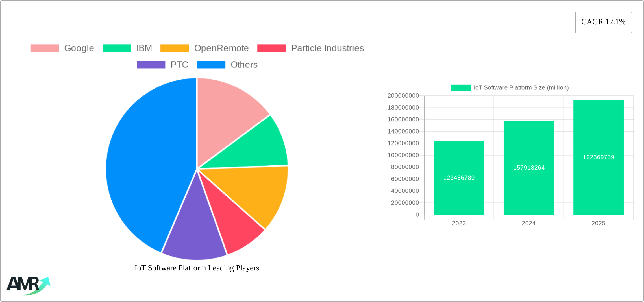This screenshot has height=302, width=644.
Task: Click the pie chart title IoT Software Platform Leading Players
Action: point(197,268)
